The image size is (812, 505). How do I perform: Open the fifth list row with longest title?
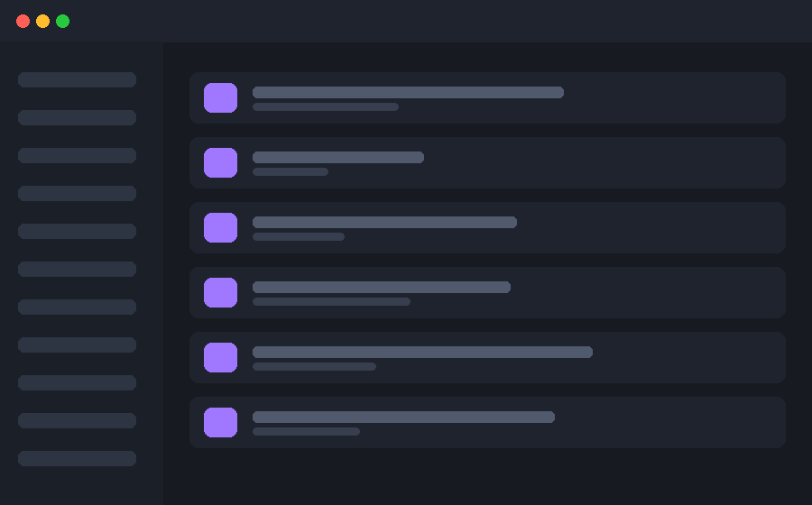tap(487, 357)
